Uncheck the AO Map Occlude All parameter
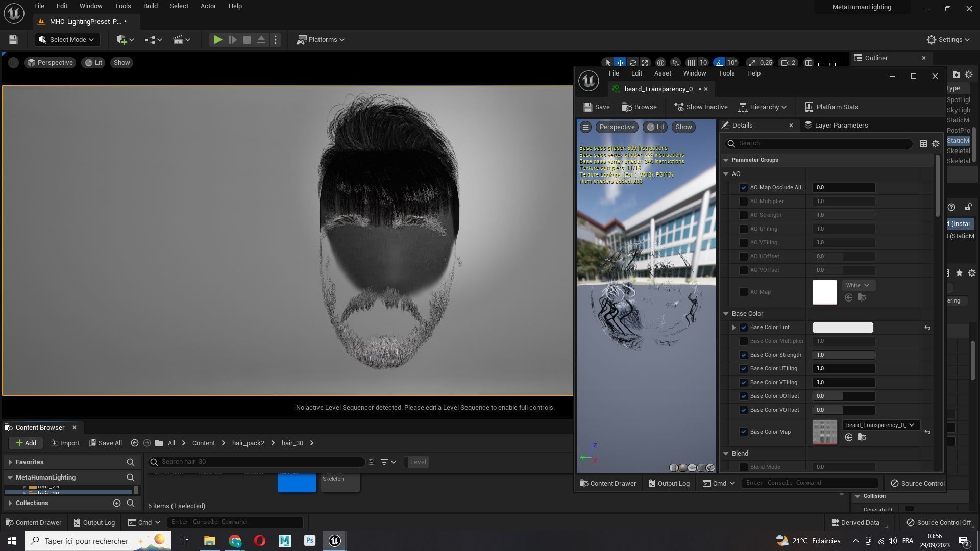 [743, 188]
